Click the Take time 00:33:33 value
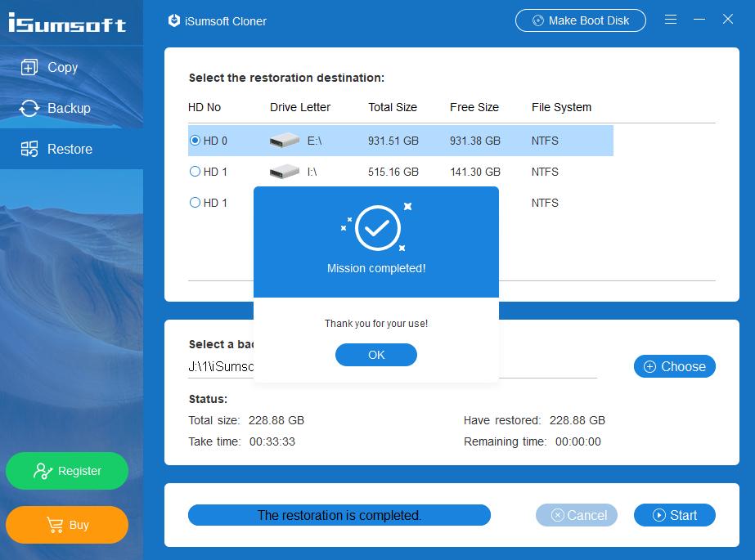This screenshot has width=755, height=560. pyautogui.click(x=272, y=441)
